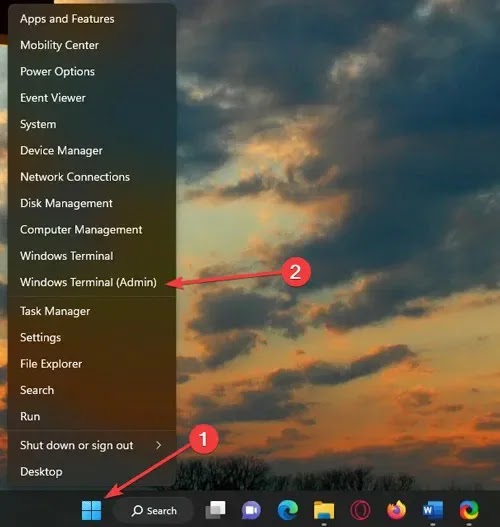Launch the Opera browser from the taskbar

[360, 510]
